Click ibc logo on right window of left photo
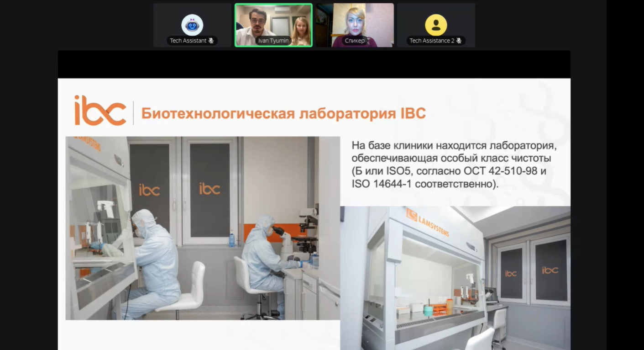The width and height of the screenshot is (644, 350). [209, 188]
